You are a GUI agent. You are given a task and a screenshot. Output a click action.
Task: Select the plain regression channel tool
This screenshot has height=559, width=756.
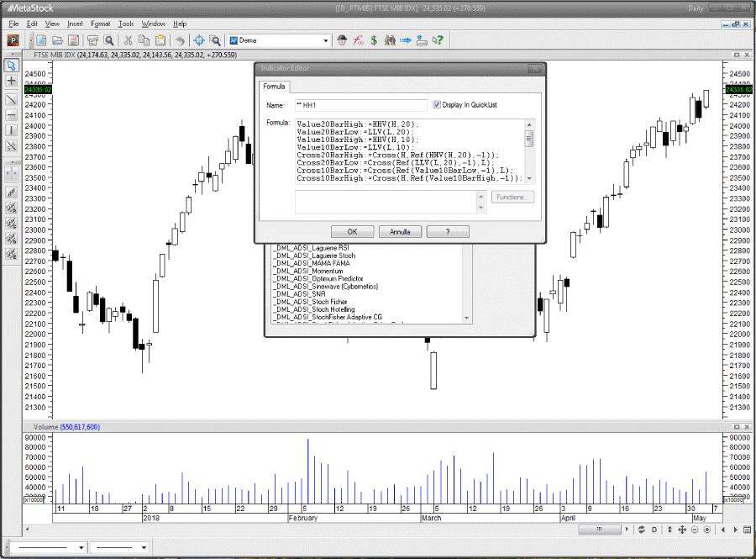(x=12, y=192)
